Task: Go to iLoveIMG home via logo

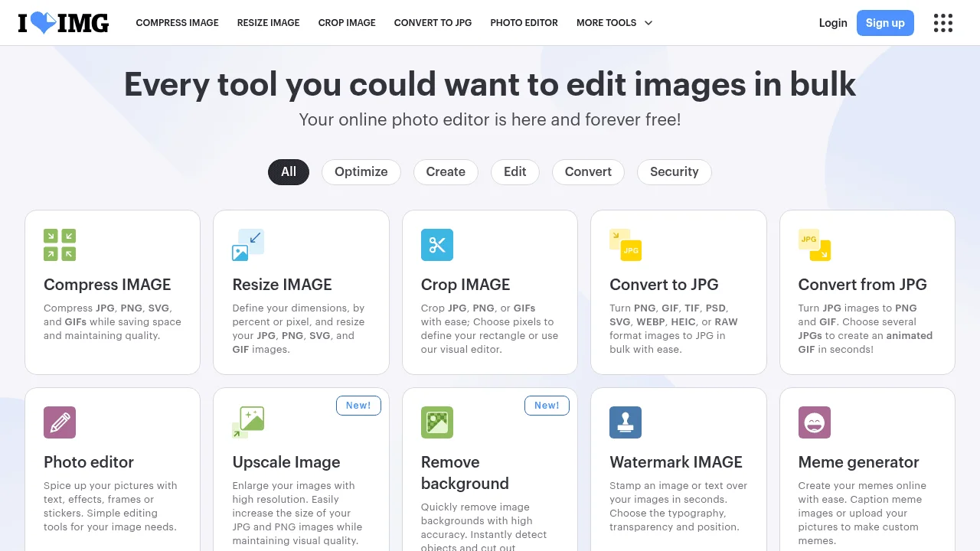Action: (64, 23)
